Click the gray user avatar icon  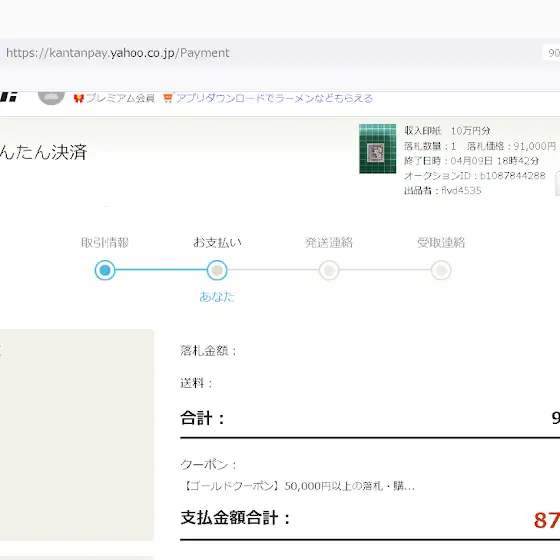pos(51,96)
